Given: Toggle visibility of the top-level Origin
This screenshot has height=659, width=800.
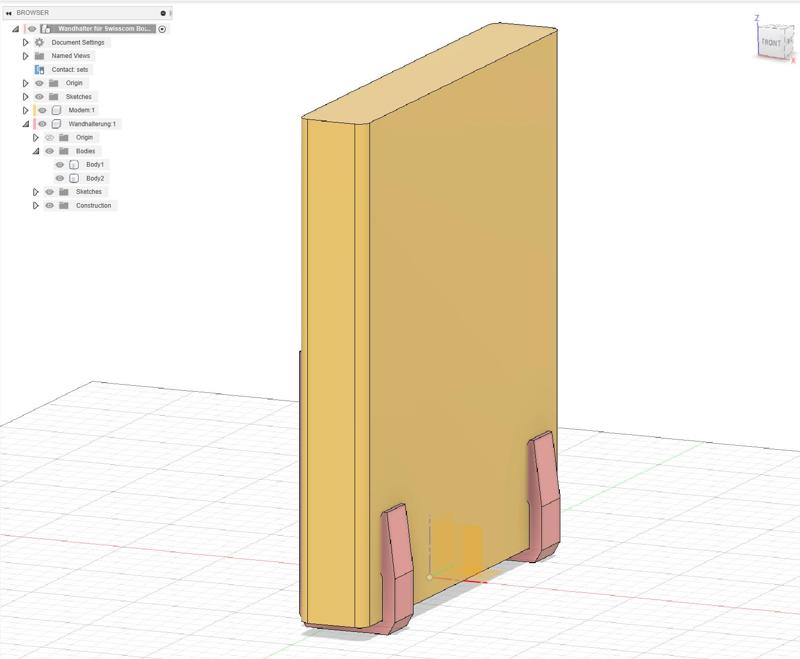Looking at the screenshot, I should pyautogui.click(x=39, y=83).
